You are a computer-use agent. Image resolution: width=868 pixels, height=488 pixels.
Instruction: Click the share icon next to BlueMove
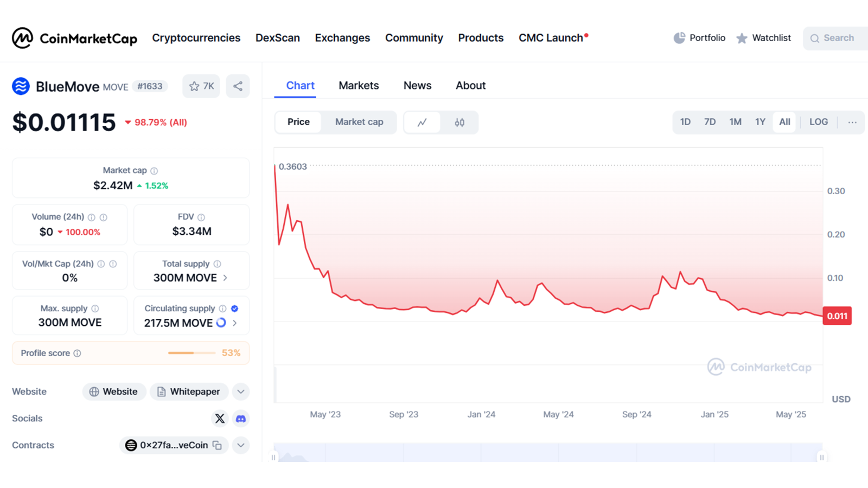[238, 86]
